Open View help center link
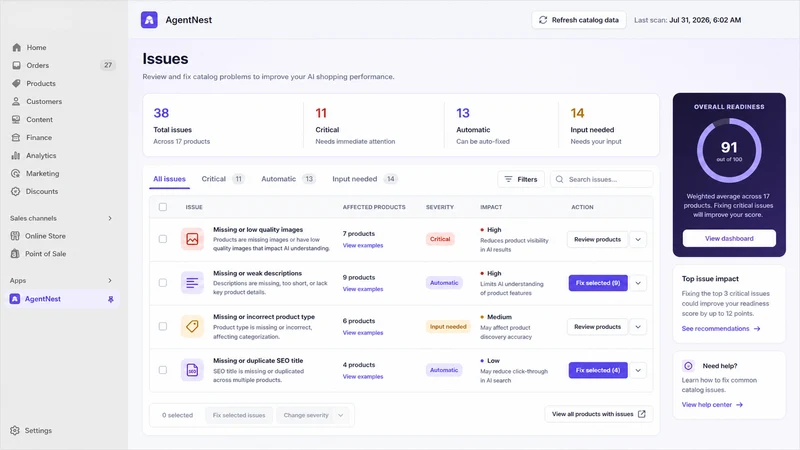Screen dimensions: 800x450 pyautogui.click(x=712, y=405)
